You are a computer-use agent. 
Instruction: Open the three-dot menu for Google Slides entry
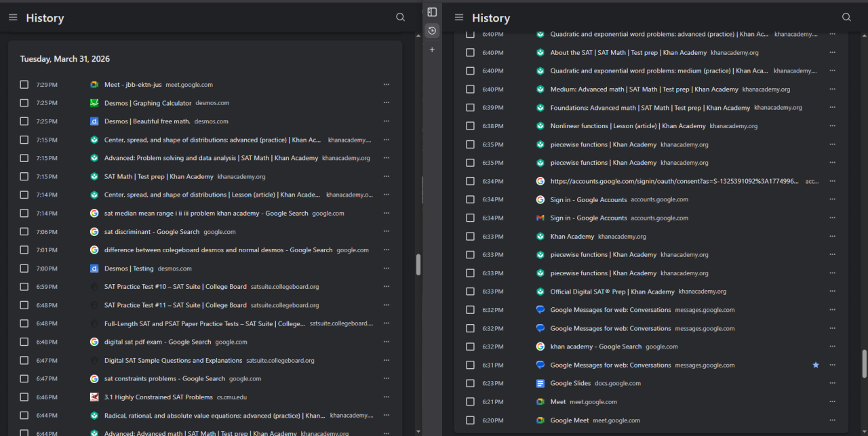(832, 383)
